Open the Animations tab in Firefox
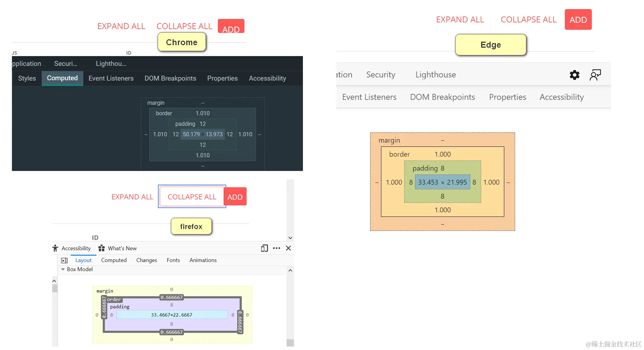Viewport: 644px width, 350px height. pyautogui.click(x=203, y=260)
